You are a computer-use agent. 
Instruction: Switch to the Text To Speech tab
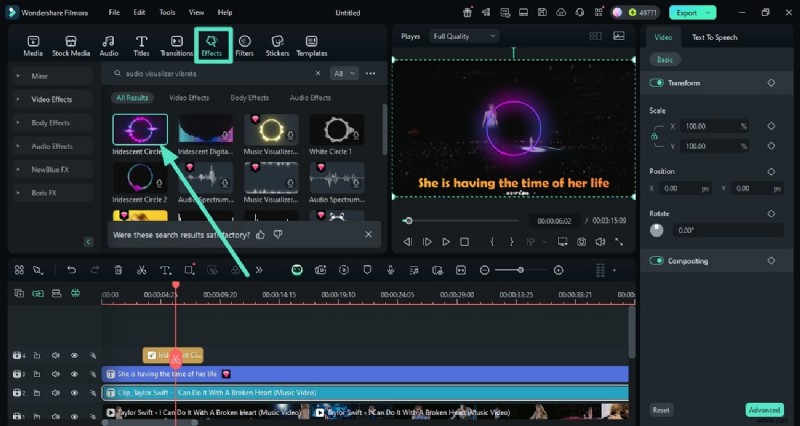tap(714, 37)
